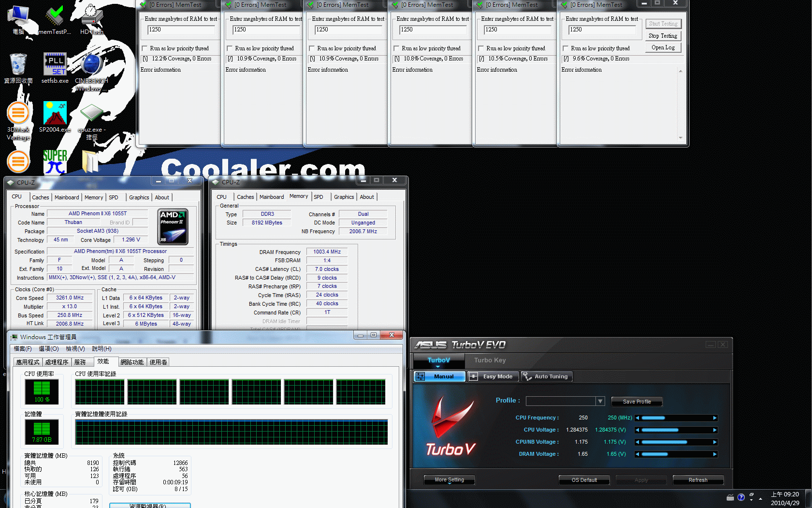Decrease CPU/NB Voltage with left arrow
Screen dimensions: 812x508
638,442
